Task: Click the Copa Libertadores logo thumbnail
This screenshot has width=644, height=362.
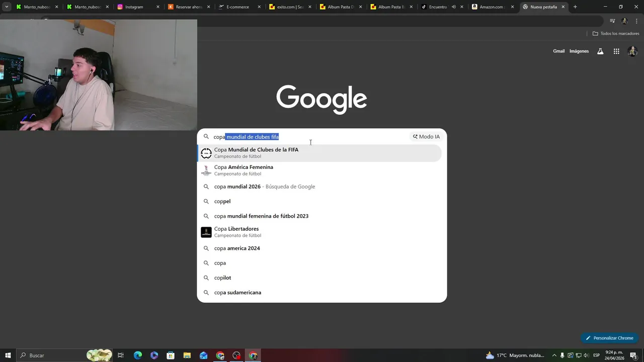Action: [x=206, y=232]
